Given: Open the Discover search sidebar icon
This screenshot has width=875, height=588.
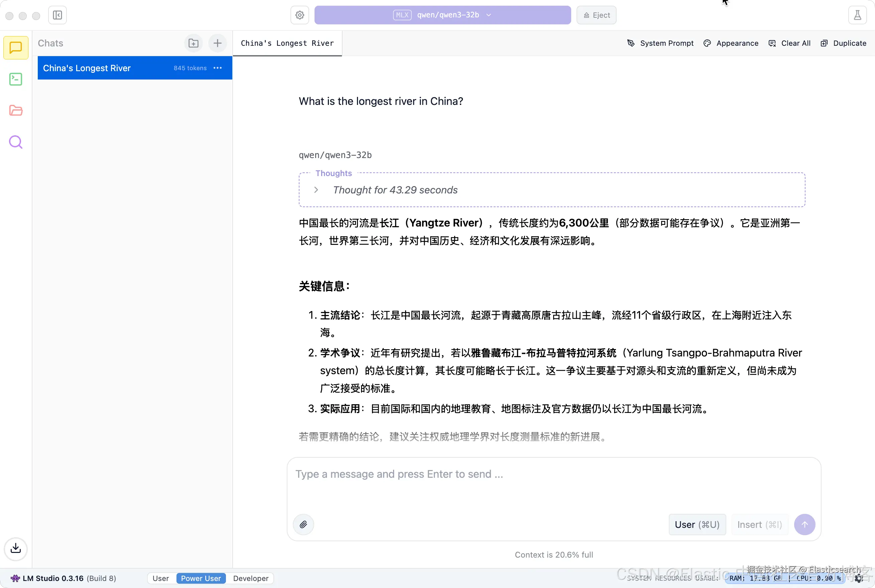Looking at the screenshot, I should [16, 142].
